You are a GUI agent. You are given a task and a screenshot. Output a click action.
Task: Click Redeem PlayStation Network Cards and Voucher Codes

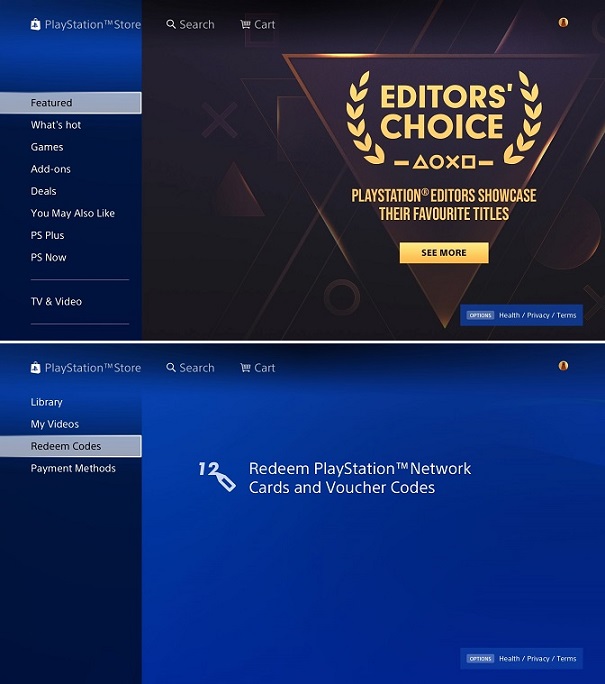pos(360,478)
